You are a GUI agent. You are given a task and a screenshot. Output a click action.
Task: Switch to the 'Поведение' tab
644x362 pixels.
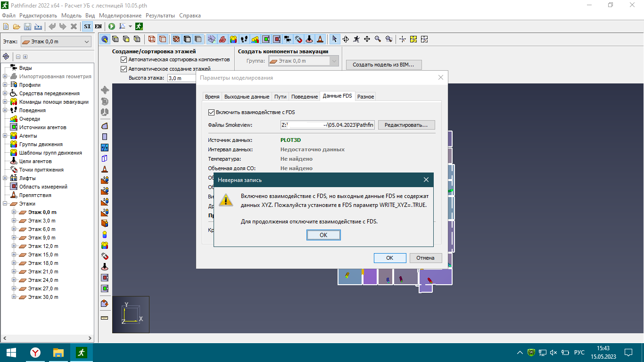[x=305, y=97]
